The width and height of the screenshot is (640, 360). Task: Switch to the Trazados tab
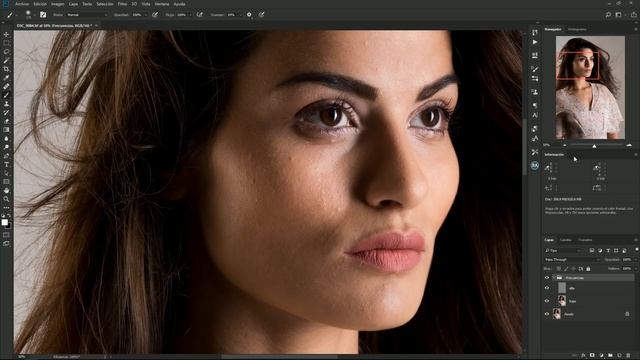[x=585, y=240]
